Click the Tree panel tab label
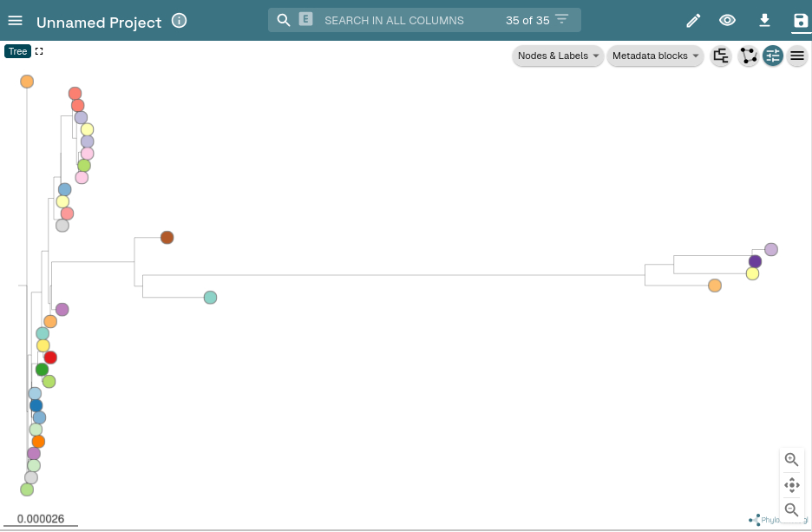Image resolution: width=812 pixels, height=532 pixels. pos(17,51)
